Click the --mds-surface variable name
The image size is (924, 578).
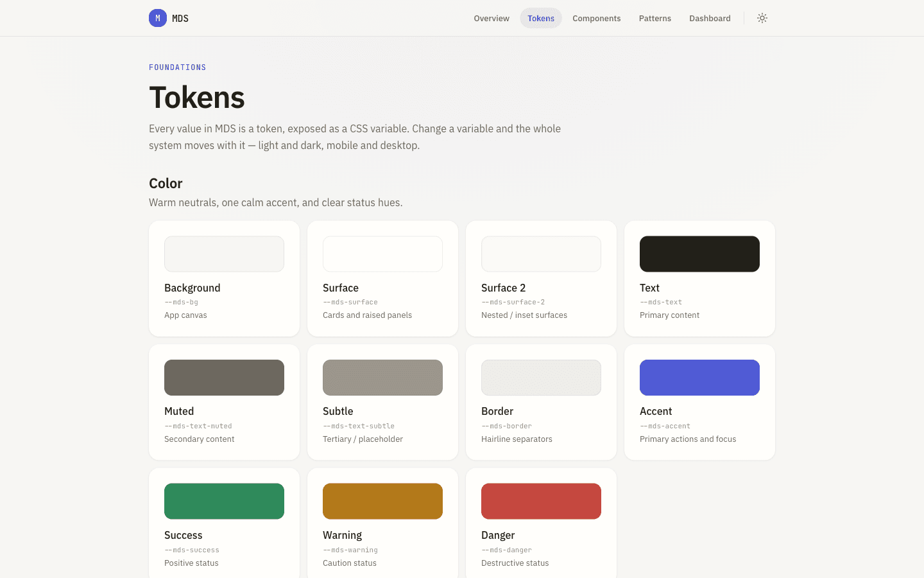tap(350, 302)
